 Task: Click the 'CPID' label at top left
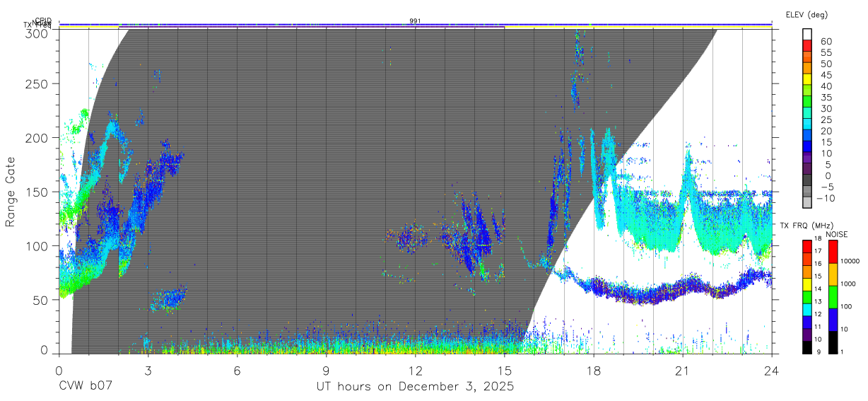(x=43, y=21)
